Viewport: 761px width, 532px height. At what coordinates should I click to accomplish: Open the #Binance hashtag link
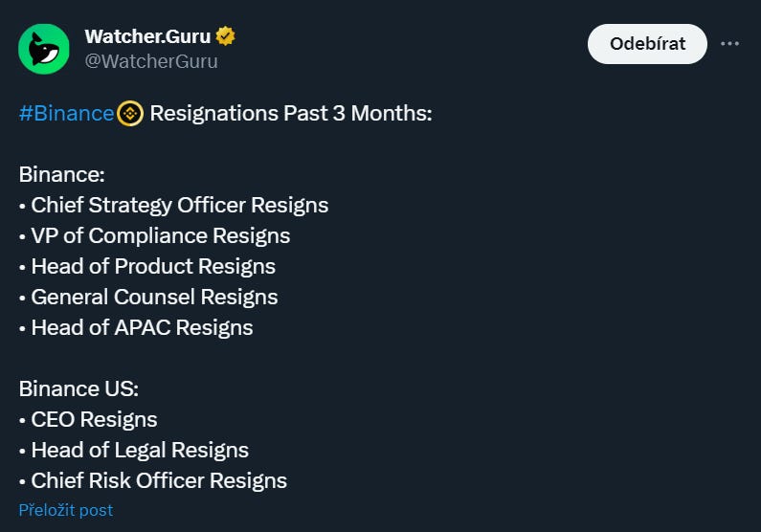66,114
